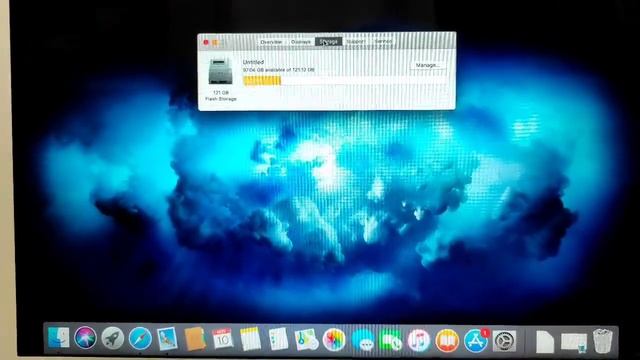Click the yellow used-storage bar segment
This screenshot has height=360, width=640.
[262, 81]
